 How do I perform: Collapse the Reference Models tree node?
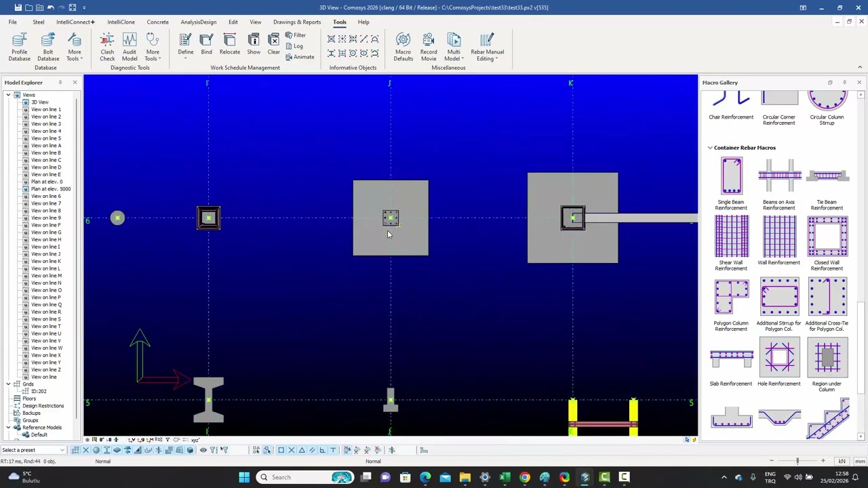(9, 428)
